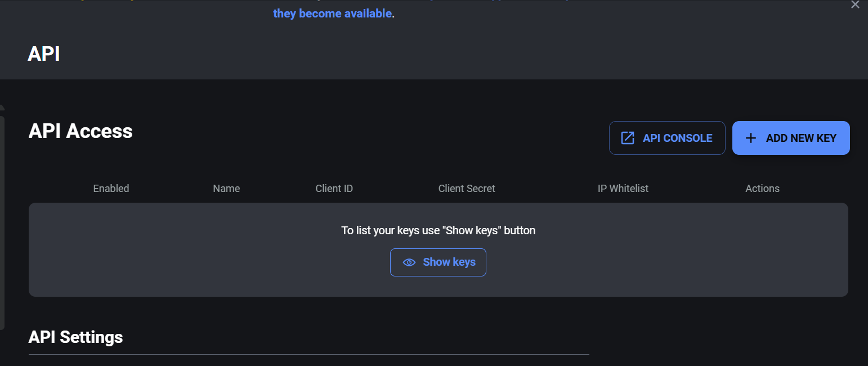Click the API Settings section heading
The image size is (868, 366).
coord(75,337)
